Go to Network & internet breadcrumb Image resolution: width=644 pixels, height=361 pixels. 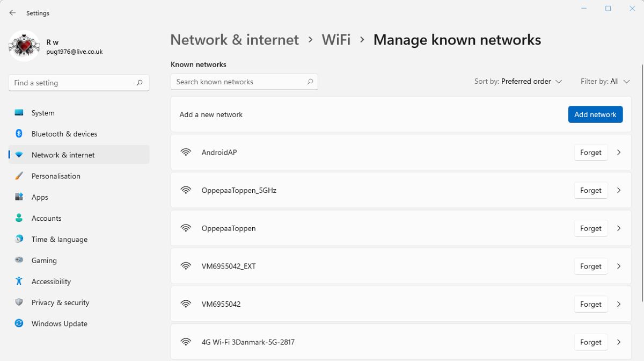[234, 39]
